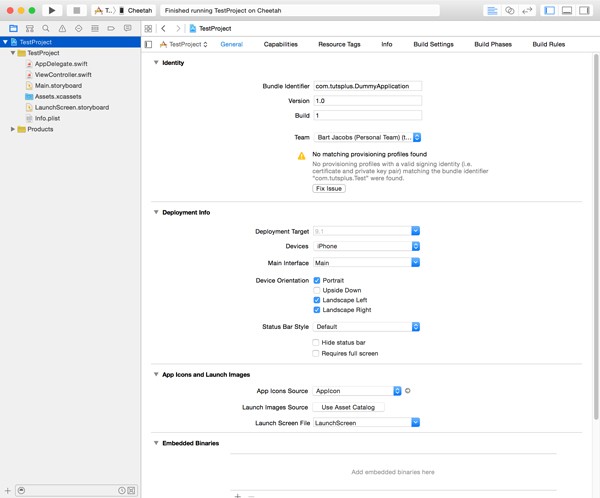Open the Issue navigator warning icon

tap(62, 28)
